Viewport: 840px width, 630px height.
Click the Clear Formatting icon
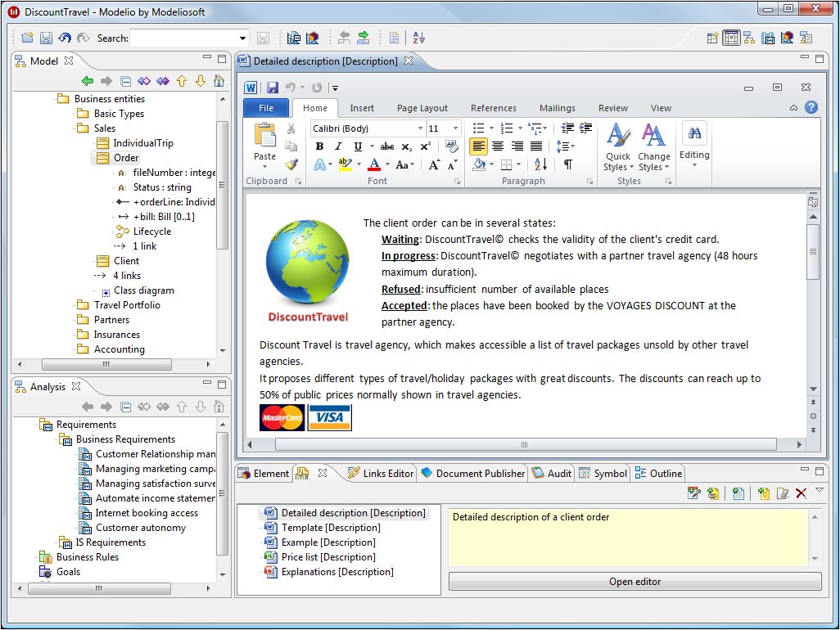[x=452, y=146]
